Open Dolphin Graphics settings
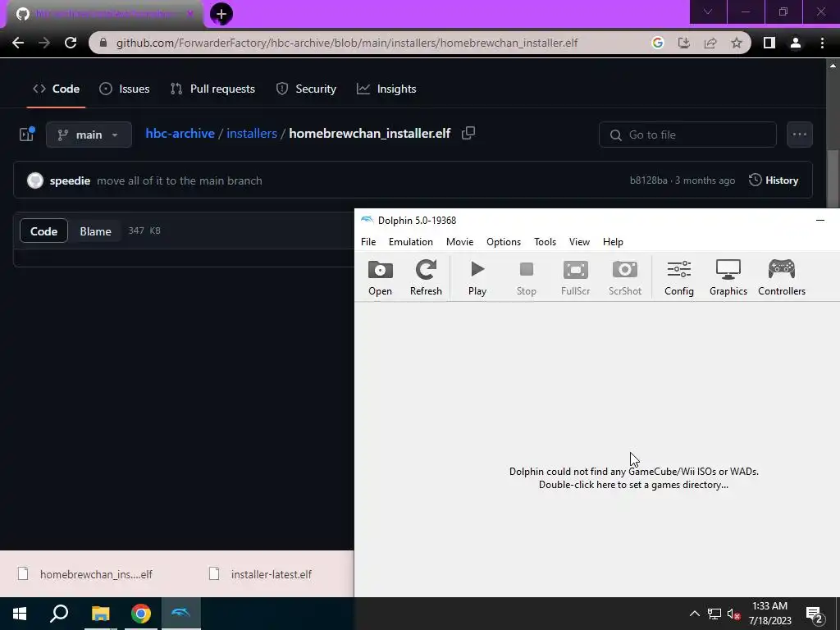840x630 pixels. point(728,277)
